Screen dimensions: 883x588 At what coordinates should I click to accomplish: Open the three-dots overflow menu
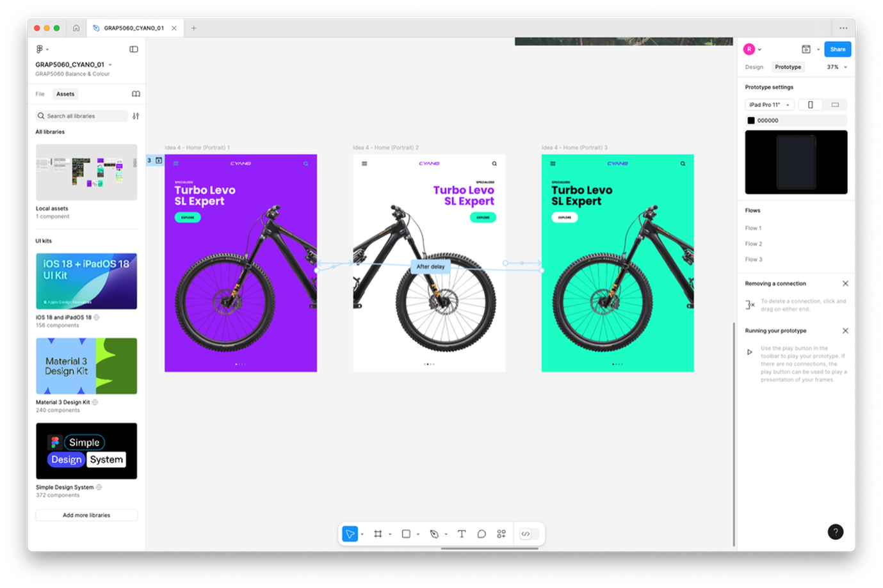point(843,28)
